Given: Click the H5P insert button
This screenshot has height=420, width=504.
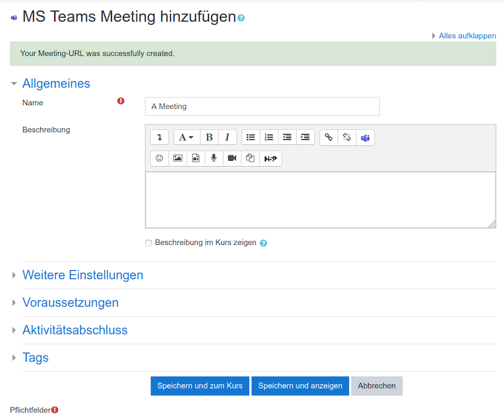Looking at the screenshot, I should (270, 159).
